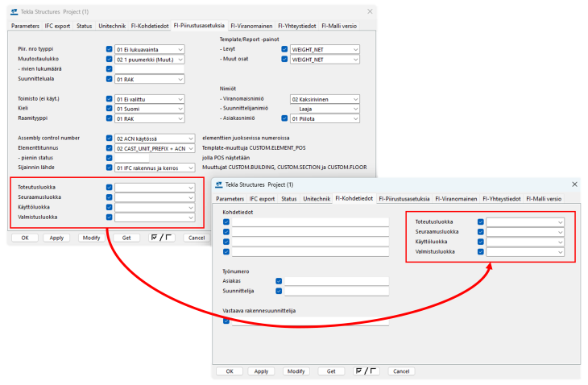Toggle Assembly control number checkbox
The width and height of the screenshot is (588, 385).
point(109,139)
